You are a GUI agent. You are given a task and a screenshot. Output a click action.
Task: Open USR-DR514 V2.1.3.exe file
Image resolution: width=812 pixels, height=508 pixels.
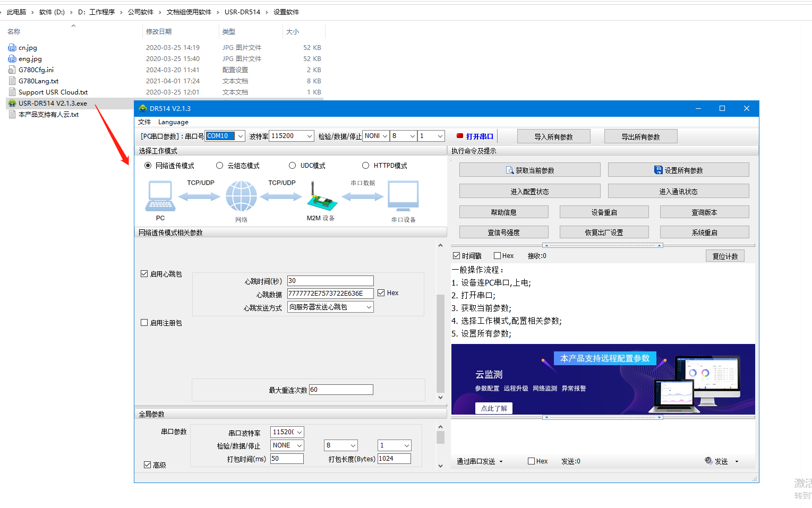click(53, 104)
